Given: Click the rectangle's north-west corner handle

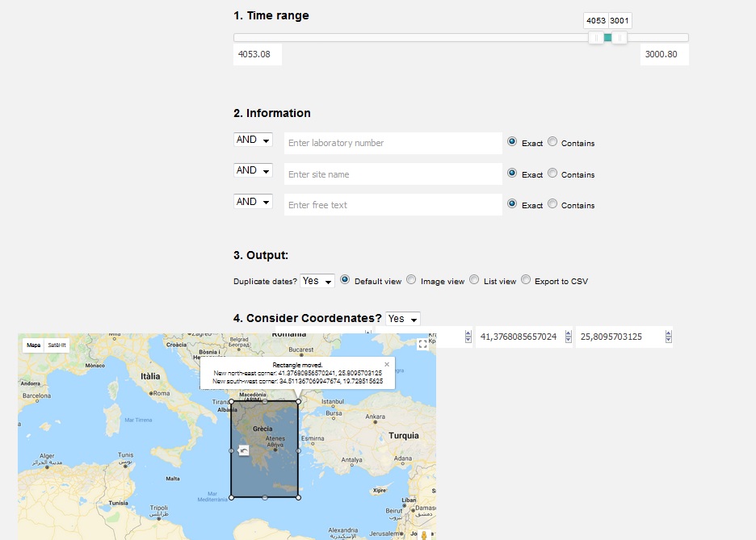Looking at the screenshot, I should pos(232,401).
